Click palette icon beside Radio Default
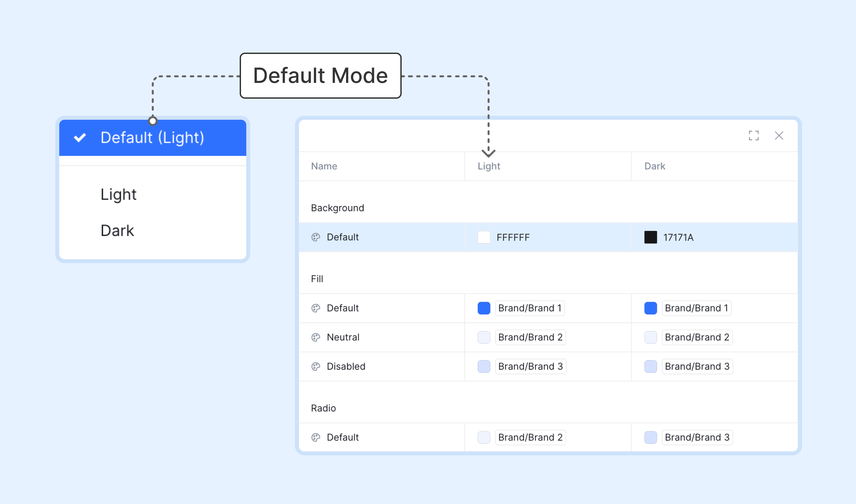The image size is (856, 504). tap(316, 438)
